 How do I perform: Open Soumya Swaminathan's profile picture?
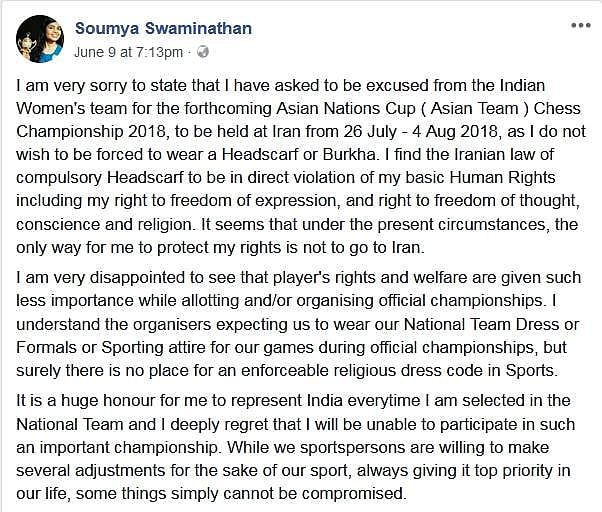point(40,40)
